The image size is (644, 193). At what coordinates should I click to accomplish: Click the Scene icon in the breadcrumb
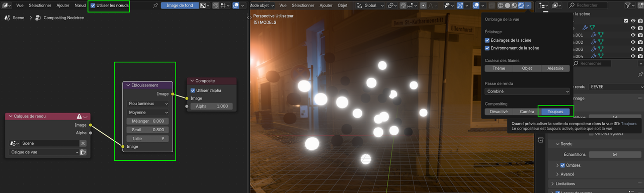coord(8,18)
